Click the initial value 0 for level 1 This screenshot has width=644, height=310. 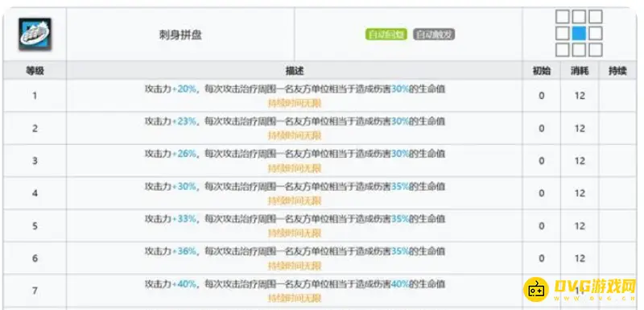pos(541,96)
